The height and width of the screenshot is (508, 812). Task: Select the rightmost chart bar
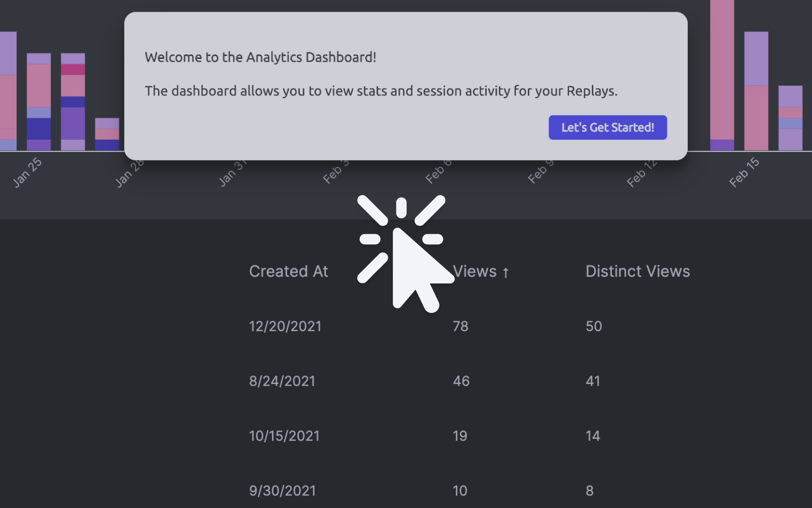(790, 118)
